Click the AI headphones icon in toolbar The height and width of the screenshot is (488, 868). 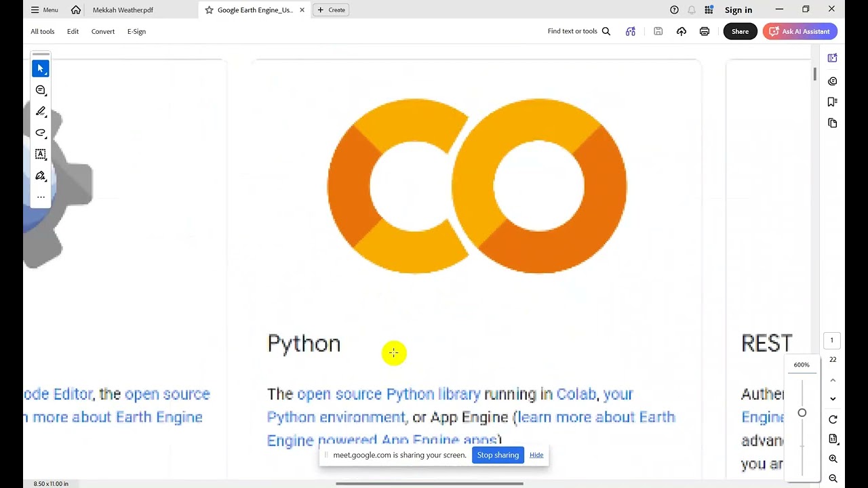click(631, 31)
